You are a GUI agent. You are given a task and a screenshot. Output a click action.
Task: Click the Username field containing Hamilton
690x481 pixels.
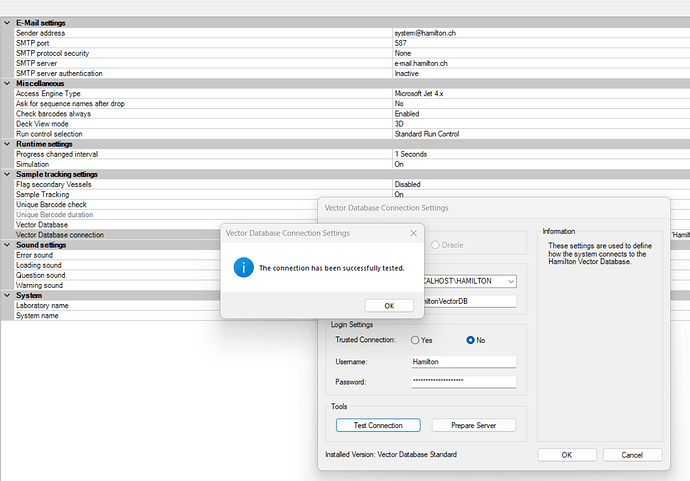tap(463, 362)
